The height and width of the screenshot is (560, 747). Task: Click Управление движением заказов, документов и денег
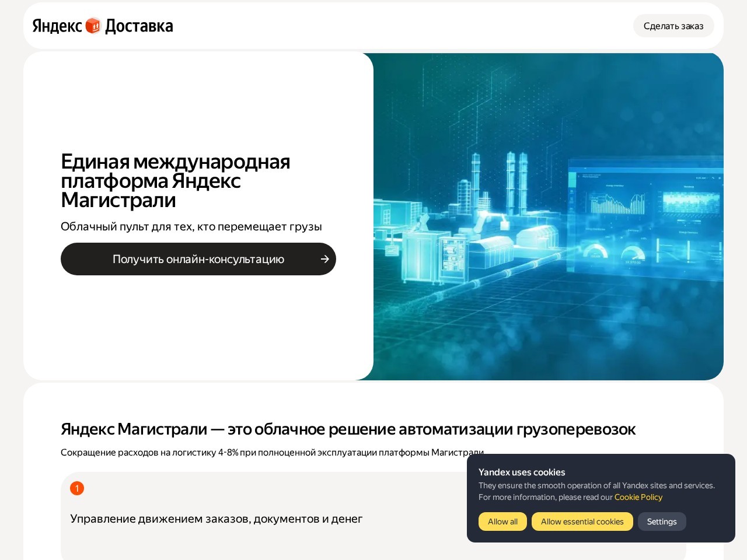[x=217, y=519]
